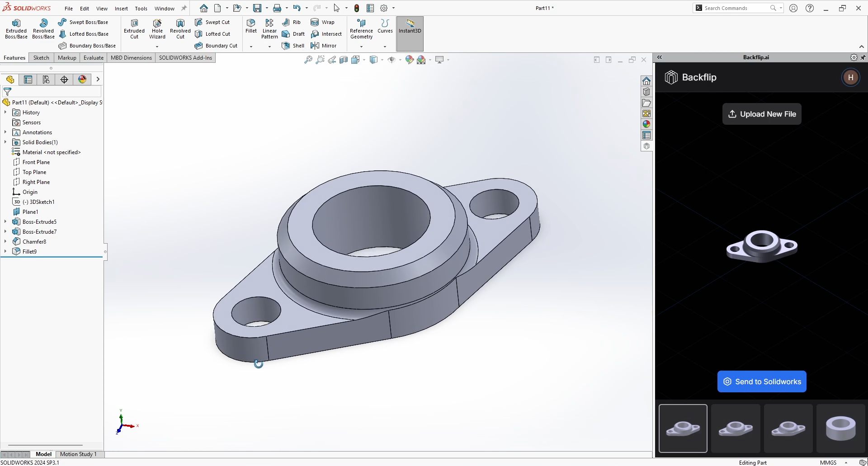Open the Appearances color ball tab
The height and width of the screenshot is (466, 868).
point(82,80)
